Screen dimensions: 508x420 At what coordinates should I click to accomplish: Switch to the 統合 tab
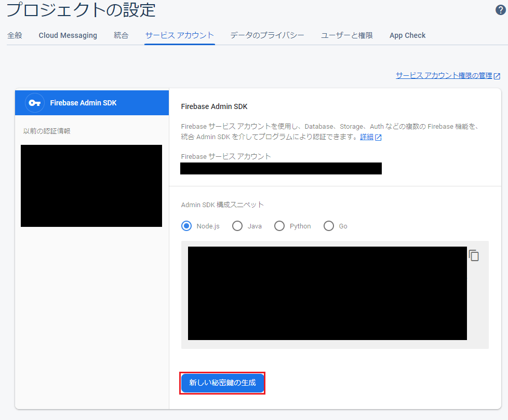tap(121, 35)
